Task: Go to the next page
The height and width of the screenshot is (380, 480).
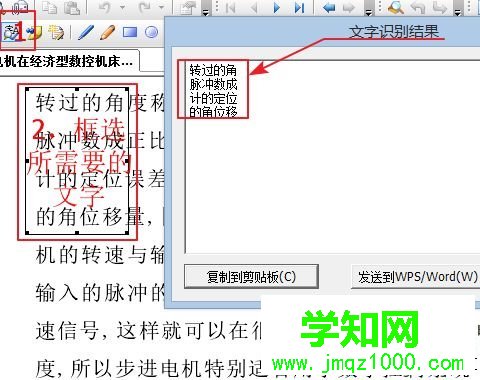Action: click(277, 7)
